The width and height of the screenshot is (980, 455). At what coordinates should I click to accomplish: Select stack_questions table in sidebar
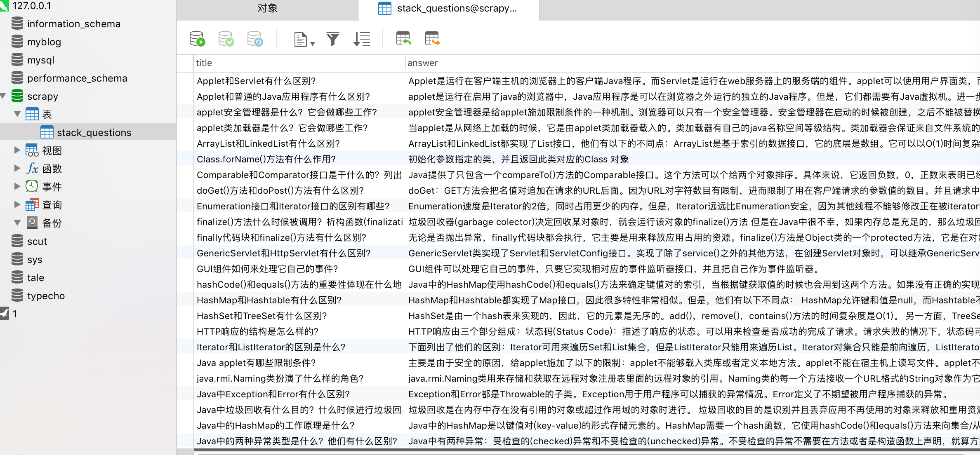click(x=94, y=132)
